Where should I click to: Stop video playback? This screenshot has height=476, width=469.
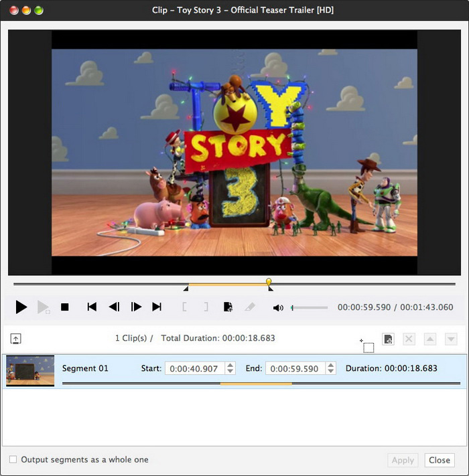(65, 307)
